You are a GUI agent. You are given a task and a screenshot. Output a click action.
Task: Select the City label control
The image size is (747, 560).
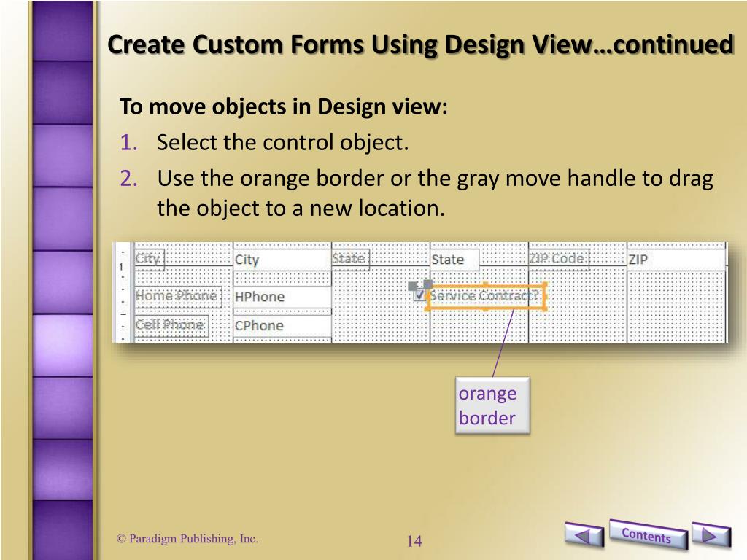pyautogui.click(x=149, y=260)
